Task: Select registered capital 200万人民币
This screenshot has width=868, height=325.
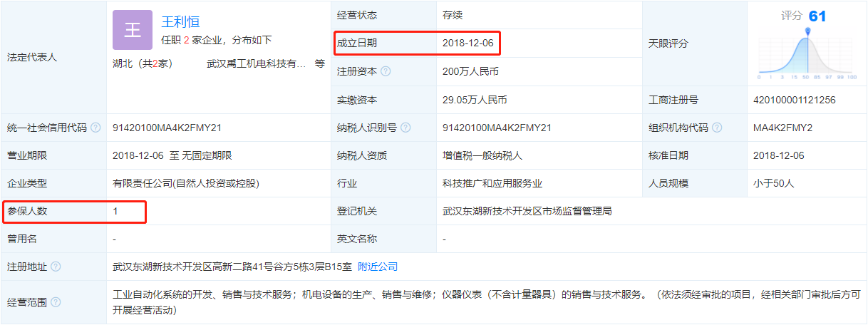Action: tap(470, 71)
